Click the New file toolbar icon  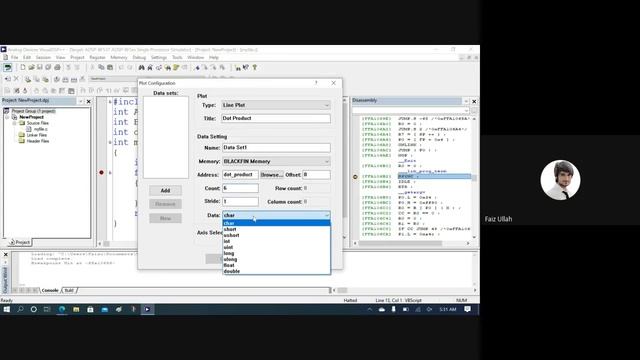click(22, 67)
